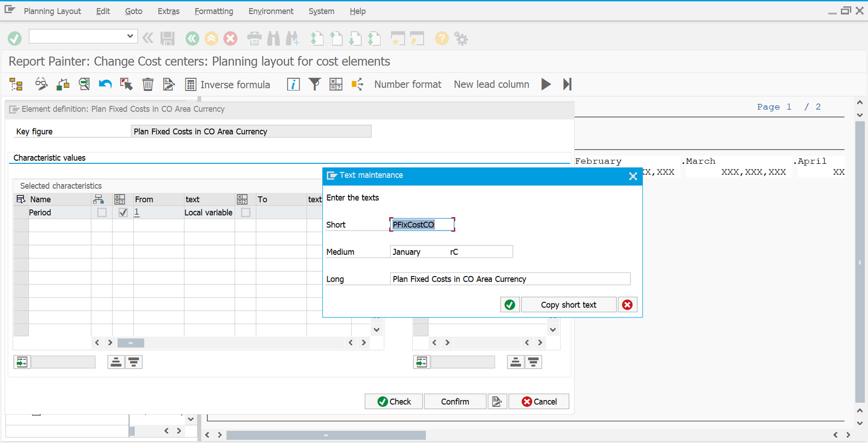
Task: Click the Last page icon
Action: [375, 38]
